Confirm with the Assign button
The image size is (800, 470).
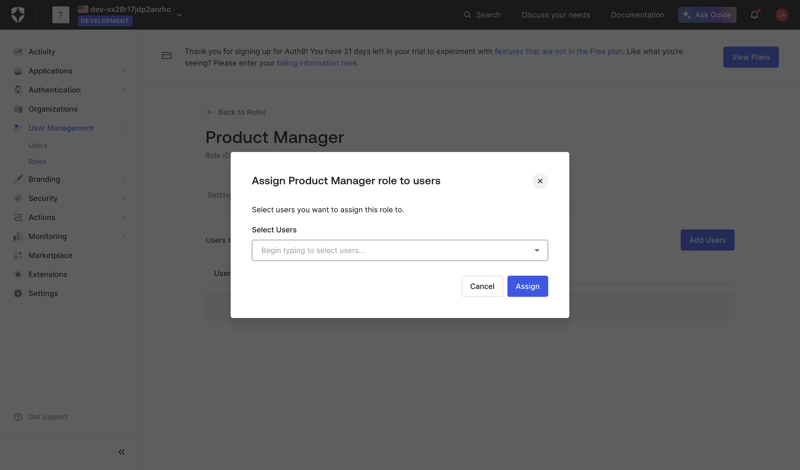tap(528, 286)
